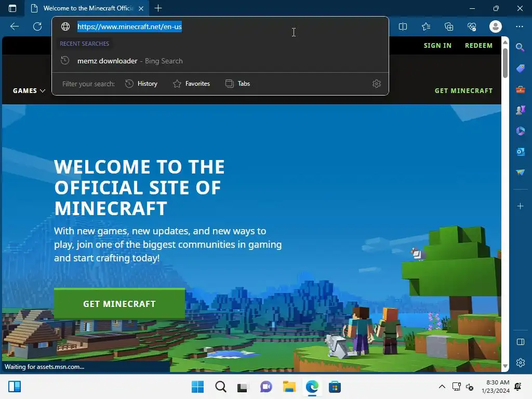This screenshot has width=532, height=399.
Task: Open sidebar settings gear icon
Action: pos(520,363)
